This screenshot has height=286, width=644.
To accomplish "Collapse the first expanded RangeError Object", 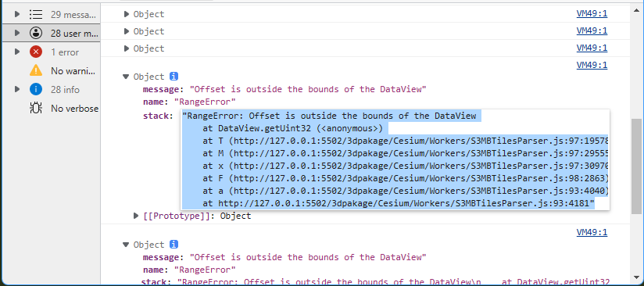I will click(126, 77).
